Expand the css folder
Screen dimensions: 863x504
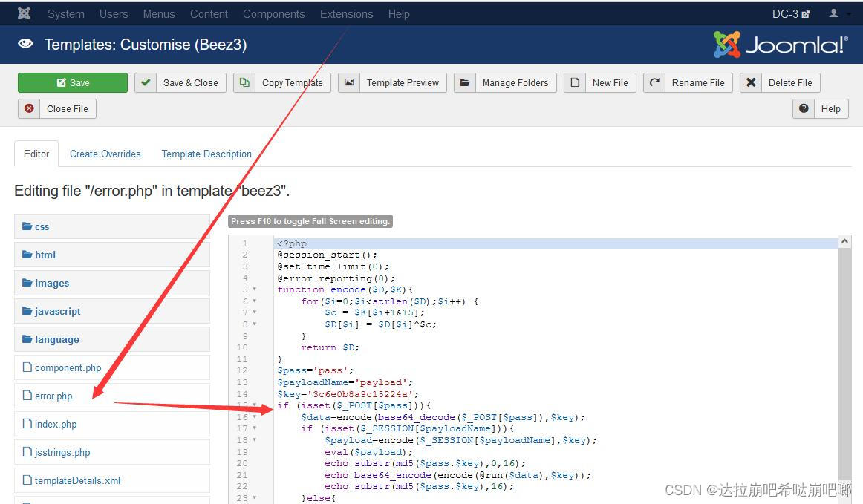click(x=111, y=226)
